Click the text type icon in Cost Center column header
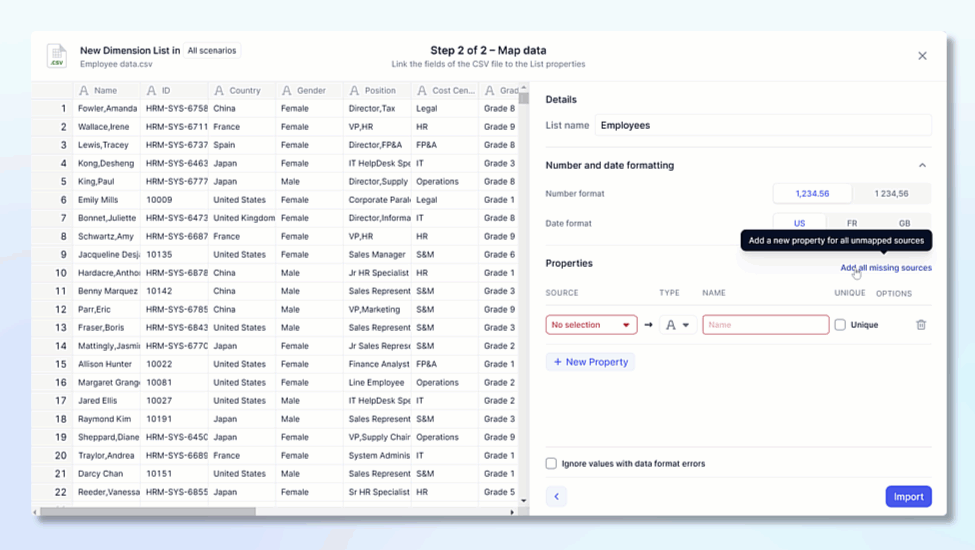975x550 pixels. (x=422, y=91)
